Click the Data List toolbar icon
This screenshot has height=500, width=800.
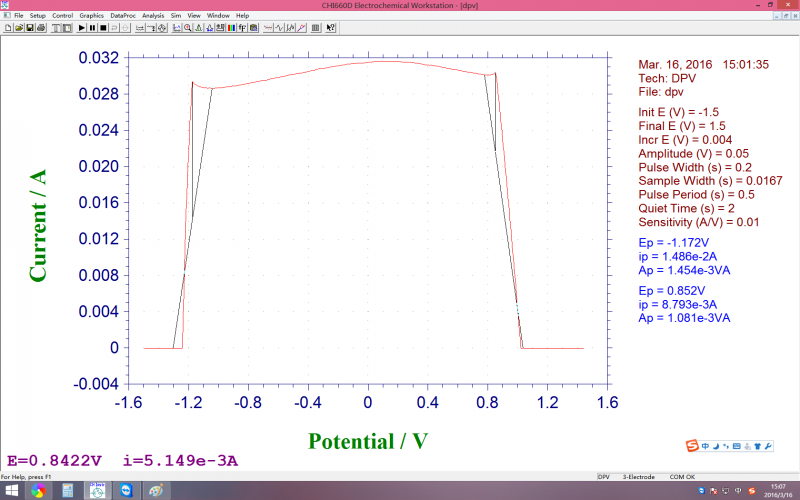click(x=315, y=28)
